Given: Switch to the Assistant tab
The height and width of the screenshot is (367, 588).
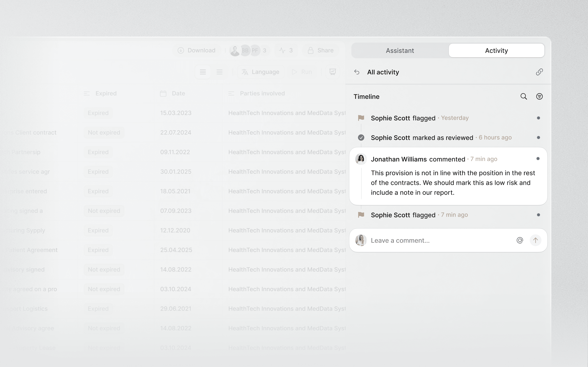Looking at the screenshot, I should tap(400, 51).
